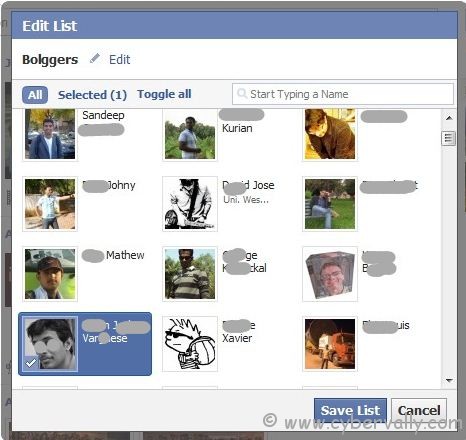Toggle selection of the Xavier friend tile
This screenshot has width=466, height=440.
[223, 344]
